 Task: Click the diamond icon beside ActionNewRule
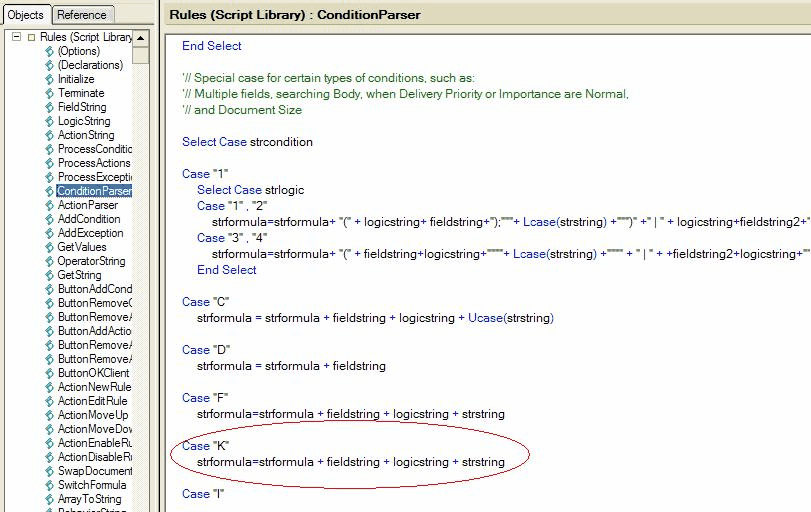click(x=49, y=386)
